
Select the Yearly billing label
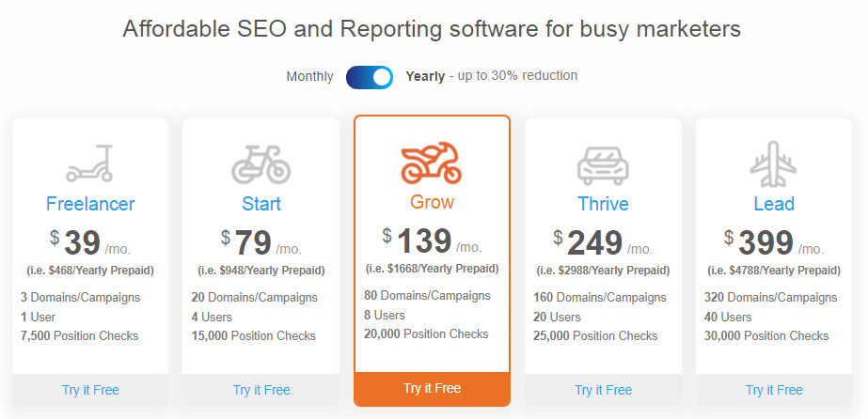pos(425,76)
